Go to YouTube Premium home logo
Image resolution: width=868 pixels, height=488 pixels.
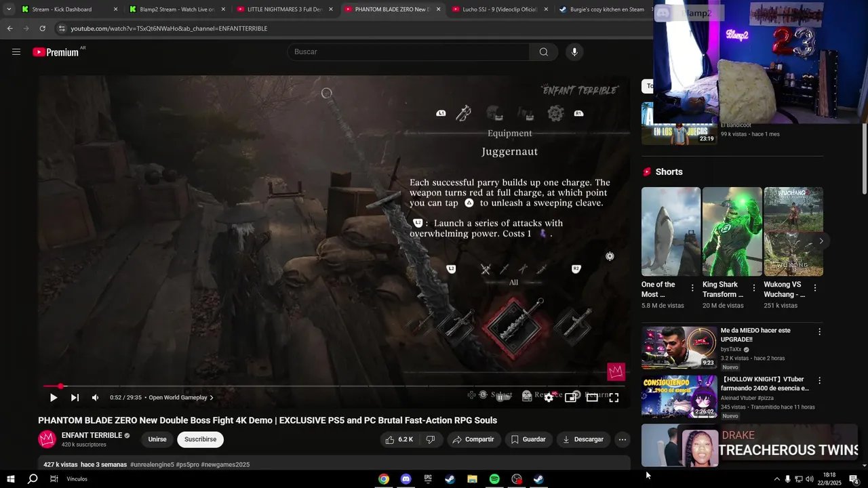[56, 52]
